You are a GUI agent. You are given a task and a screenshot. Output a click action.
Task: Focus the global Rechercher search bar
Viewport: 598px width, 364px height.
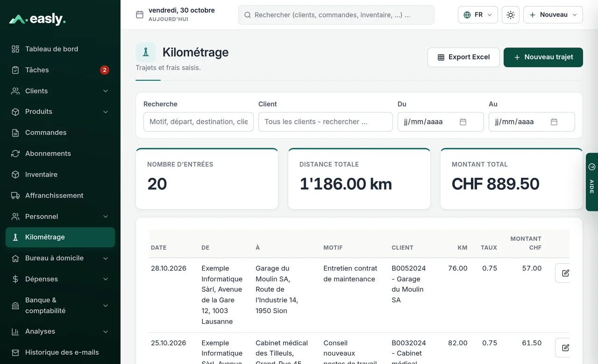click(336, 15)
